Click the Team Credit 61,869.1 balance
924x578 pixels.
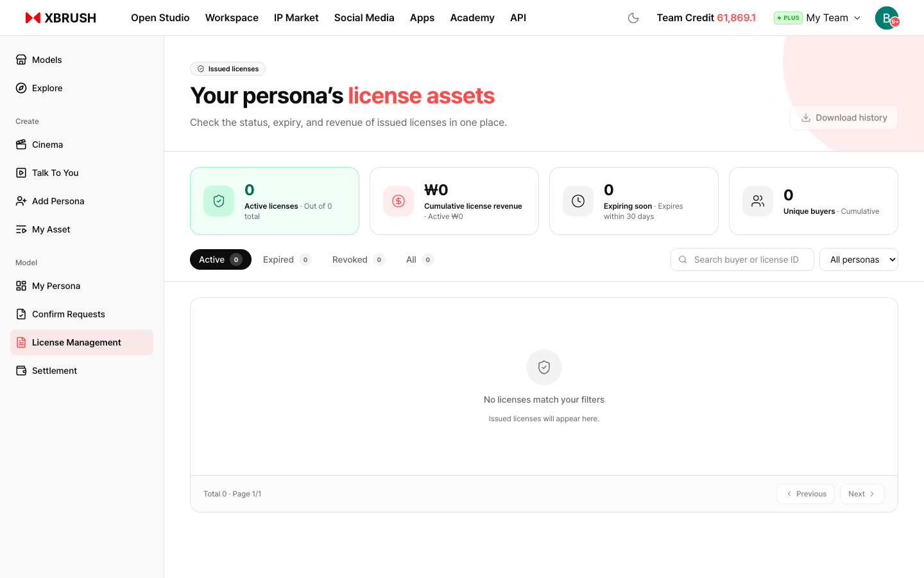pos(706,18)
